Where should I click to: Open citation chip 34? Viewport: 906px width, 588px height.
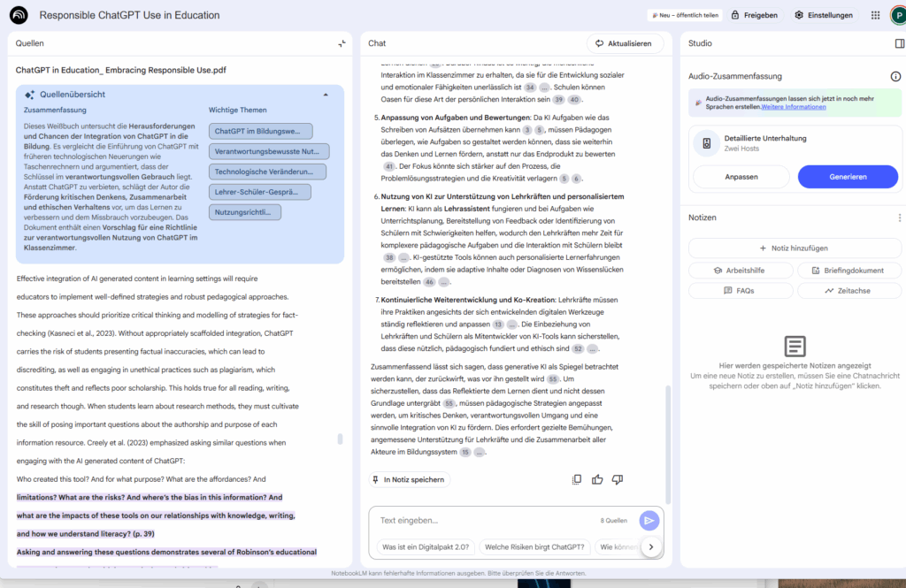(x=530, y=88)
